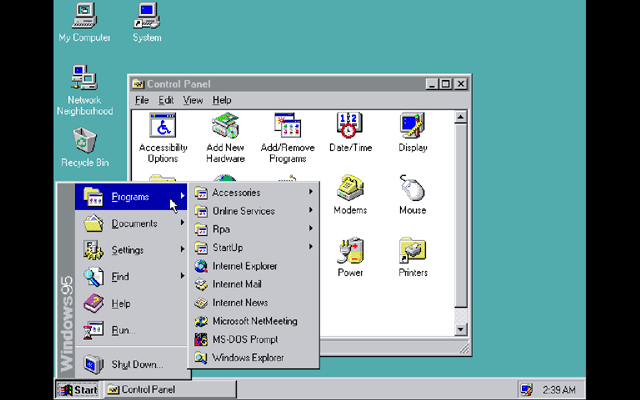Launch Windows Explorer from Programs menu
Viewport: 640px width, 400px height.
[253, 358]
